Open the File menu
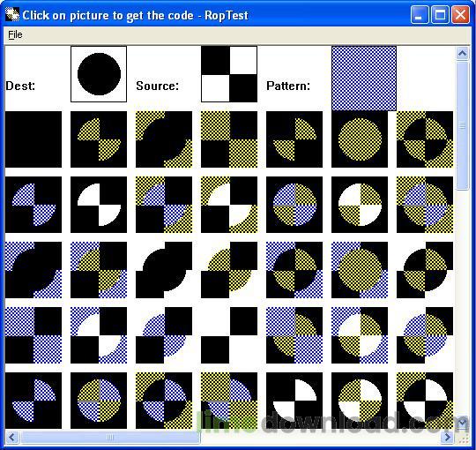 tap(15, 35)
